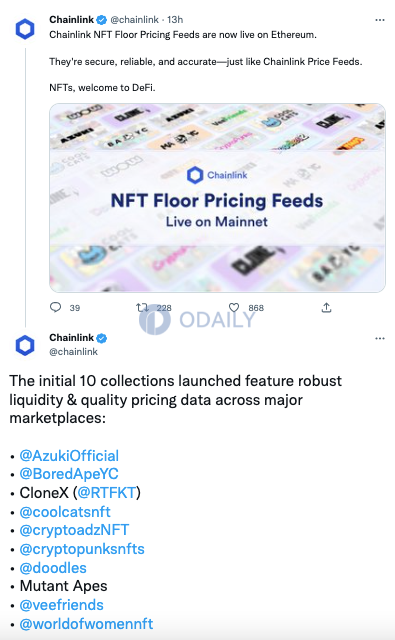Open the @cryptoadzNFT mention
Image resolution: width=395 pixels, height=640 pixels.
coord(74,530)
